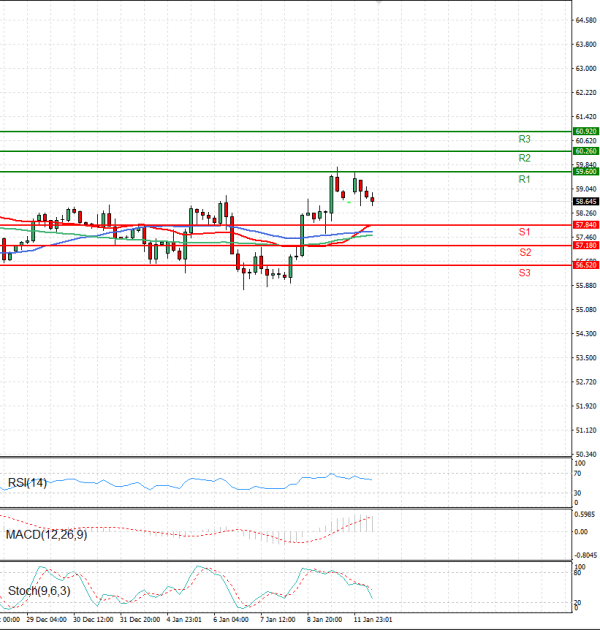Click the R3 resistance label
Screen dimensions: 600x630
524,139
